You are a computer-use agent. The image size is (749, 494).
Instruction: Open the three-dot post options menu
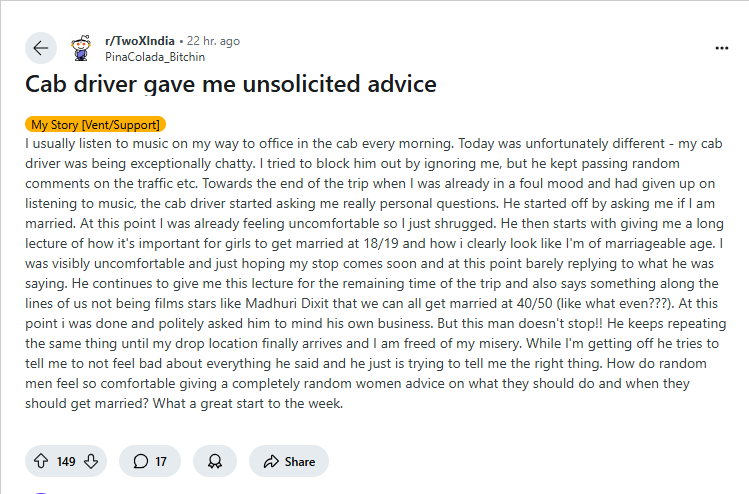coord(722,48)
